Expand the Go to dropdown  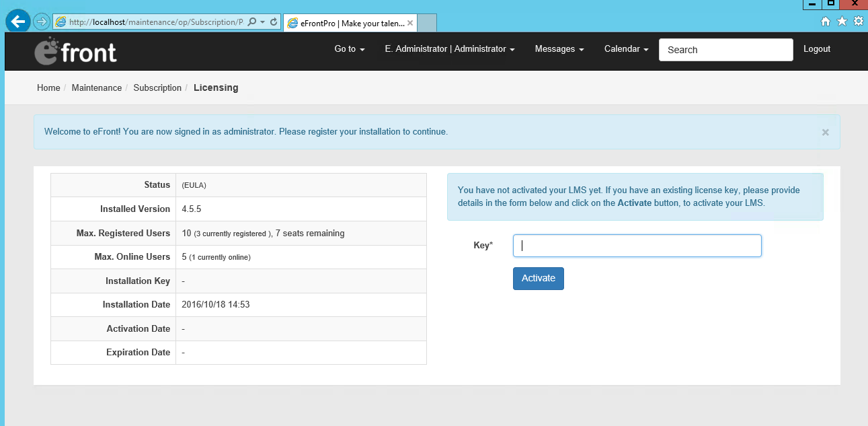(349, 49)
